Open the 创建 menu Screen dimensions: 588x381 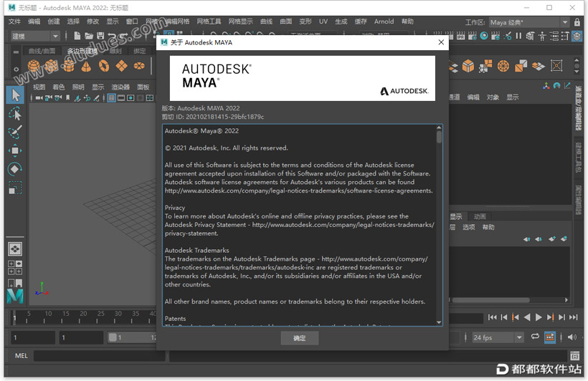pyautogui.click(x=54, y=21)
